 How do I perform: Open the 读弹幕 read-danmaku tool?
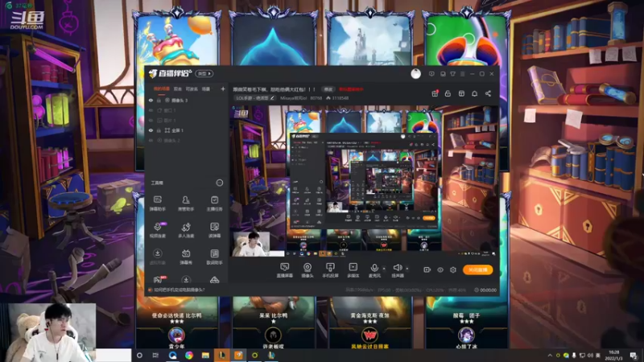tap(214, 230)
